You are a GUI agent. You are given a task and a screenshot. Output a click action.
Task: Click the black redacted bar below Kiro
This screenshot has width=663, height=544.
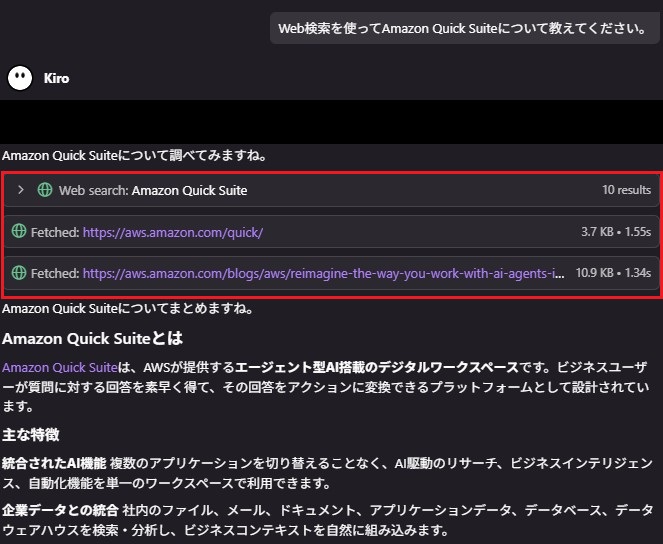point(331,121)
